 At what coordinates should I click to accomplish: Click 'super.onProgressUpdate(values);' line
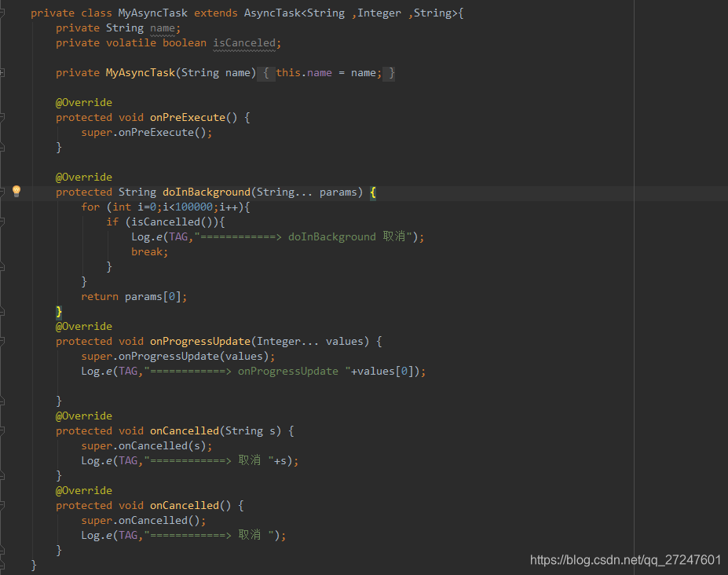click(x=178, y=357)
